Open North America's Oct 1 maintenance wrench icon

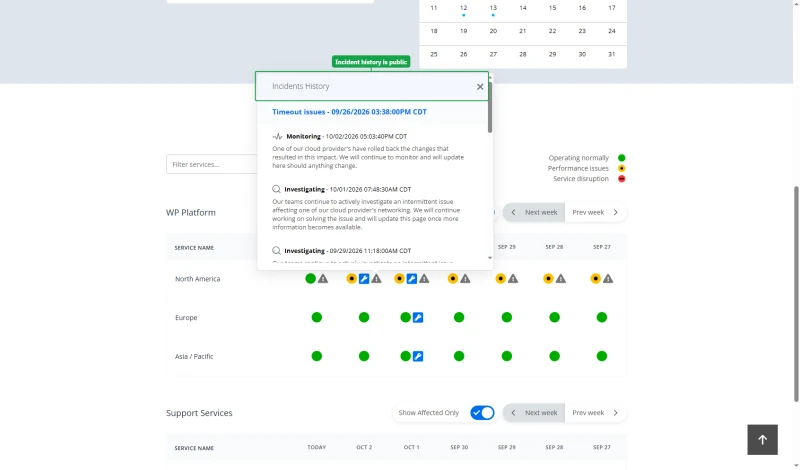click(412, 279)
